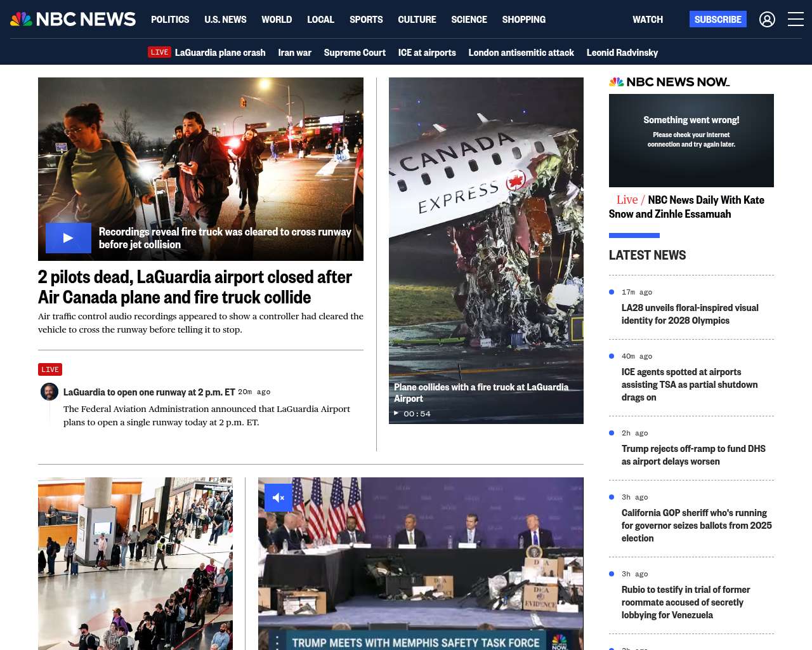Open the ICE at airports topic
The height and width of the screenshot is (650, 812).
427,53
